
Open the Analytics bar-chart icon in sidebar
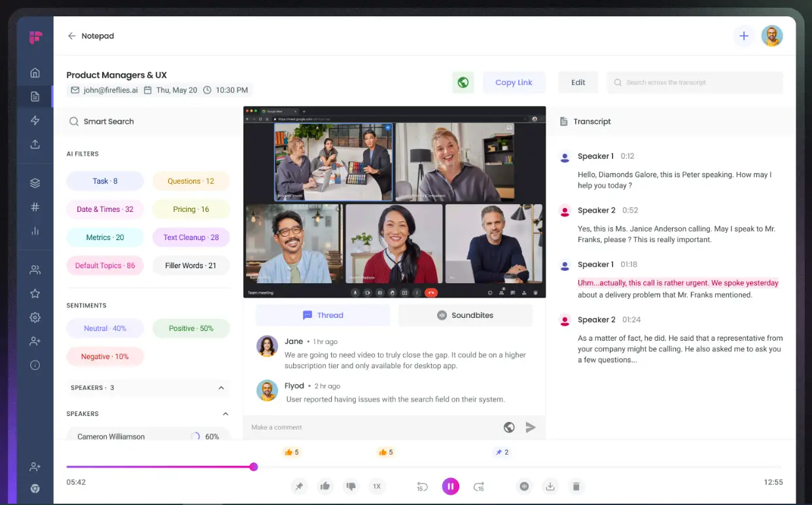point(35,231)
